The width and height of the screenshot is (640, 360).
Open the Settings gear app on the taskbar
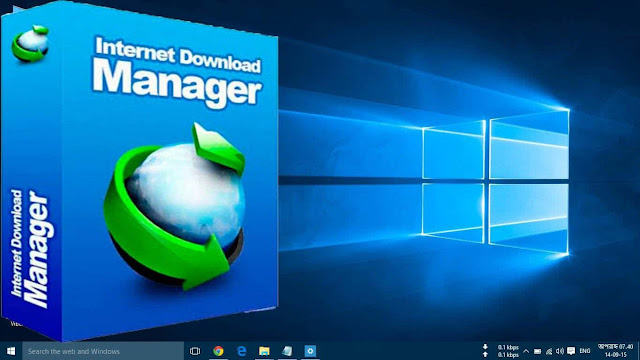pyautogui.click(x=310, y=351)
